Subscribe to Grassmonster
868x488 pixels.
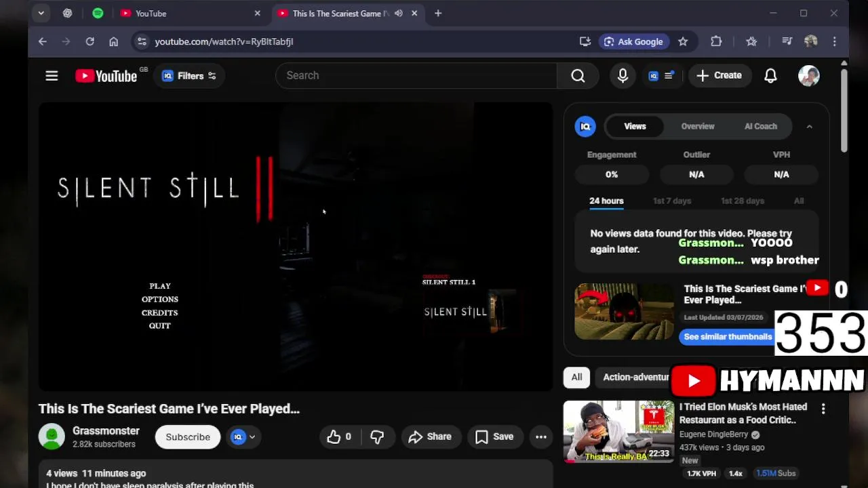pos(188,437)
